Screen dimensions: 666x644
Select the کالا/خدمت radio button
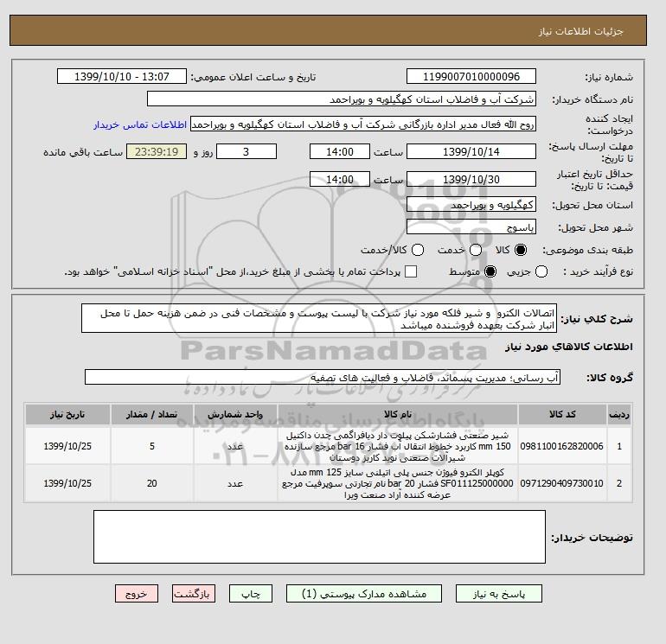click(x=418, y=250)
